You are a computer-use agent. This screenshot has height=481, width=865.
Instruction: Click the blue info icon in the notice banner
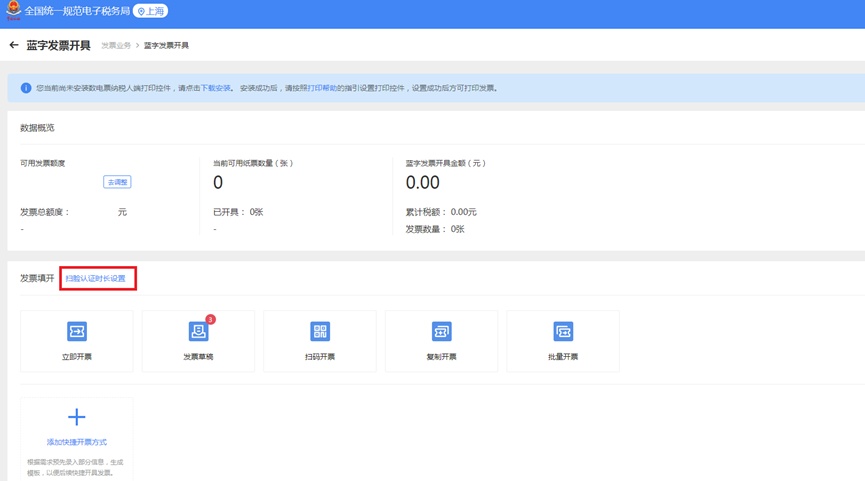pyautogui.click(x=26, y=88)
